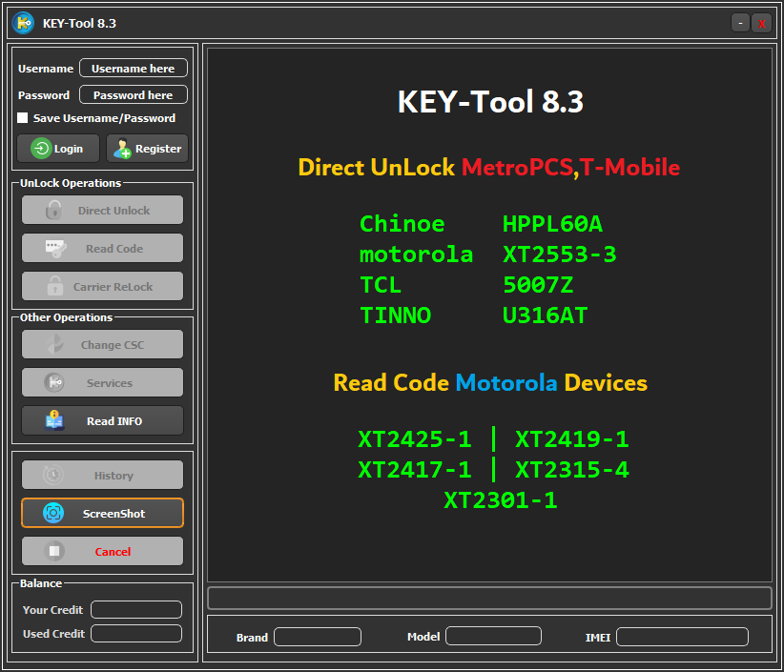
Task: Click the text "5007Z"
Action: point(538,285)
